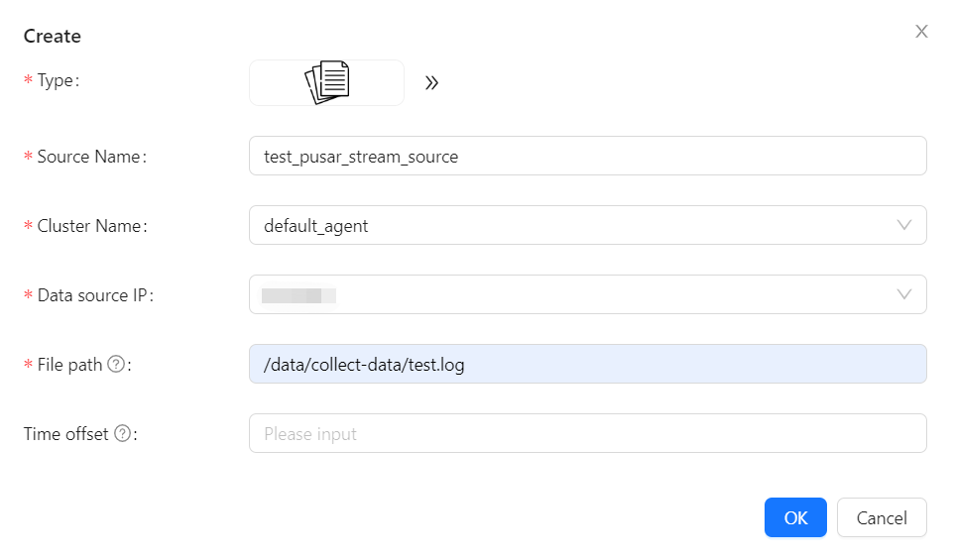The height and width of the screenshot is (560, 953).
Task: Expand the Cluster Name dropdown arrow
Action: (903, 225)
